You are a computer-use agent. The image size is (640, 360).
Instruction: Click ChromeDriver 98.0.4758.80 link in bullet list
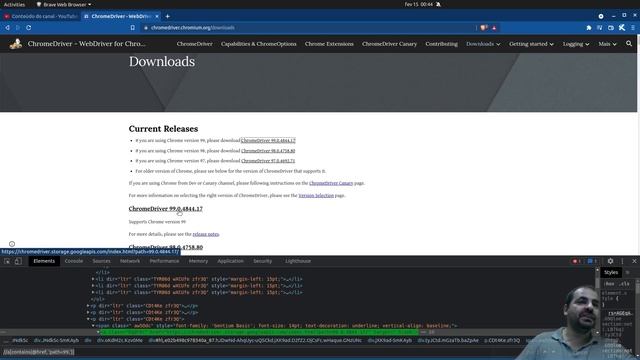(268, 151)
